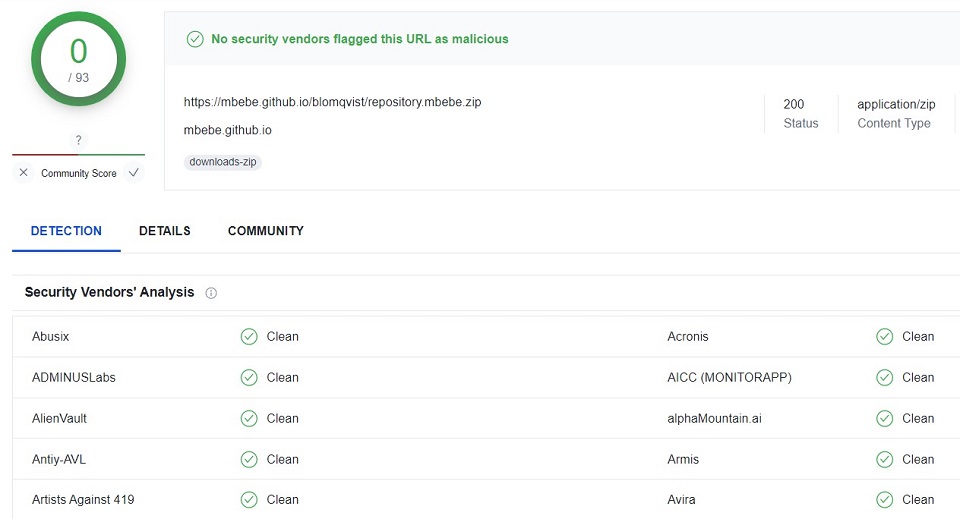Click the 200 Status value

(793, 104)
